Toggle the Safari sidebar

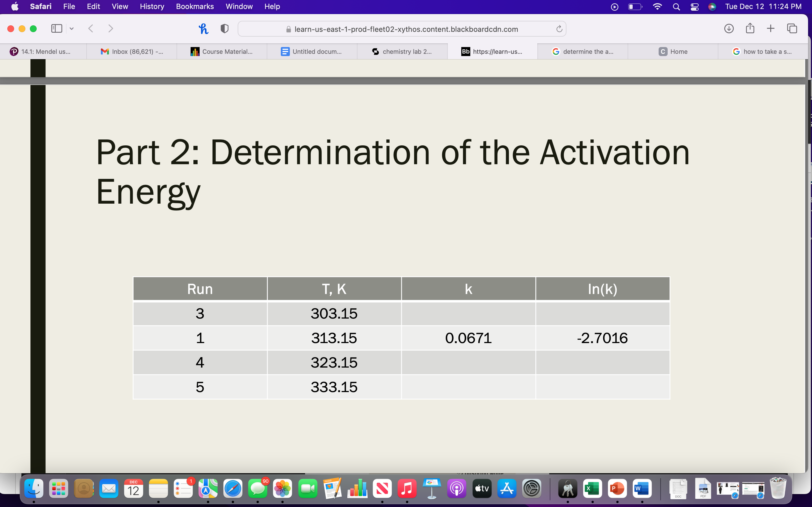(56, 28)
